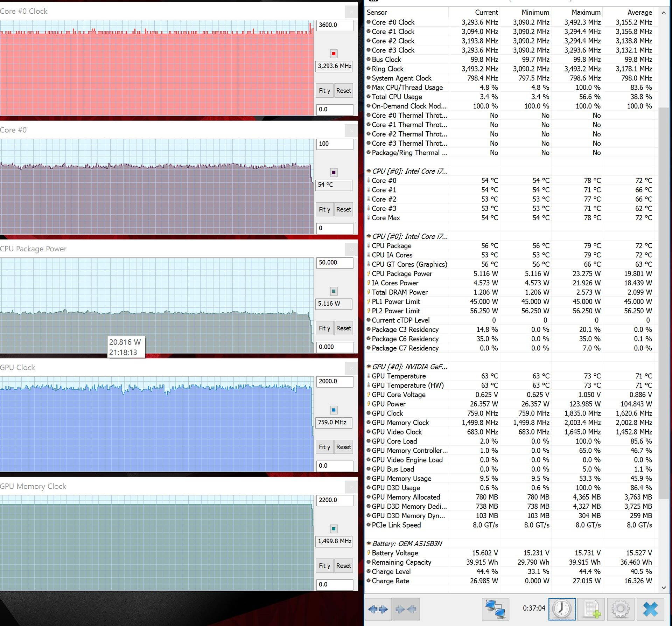Close the GPU Memory Clock graph
The height and width of the screenshot is (626, 672).
[x=351, y=487]
